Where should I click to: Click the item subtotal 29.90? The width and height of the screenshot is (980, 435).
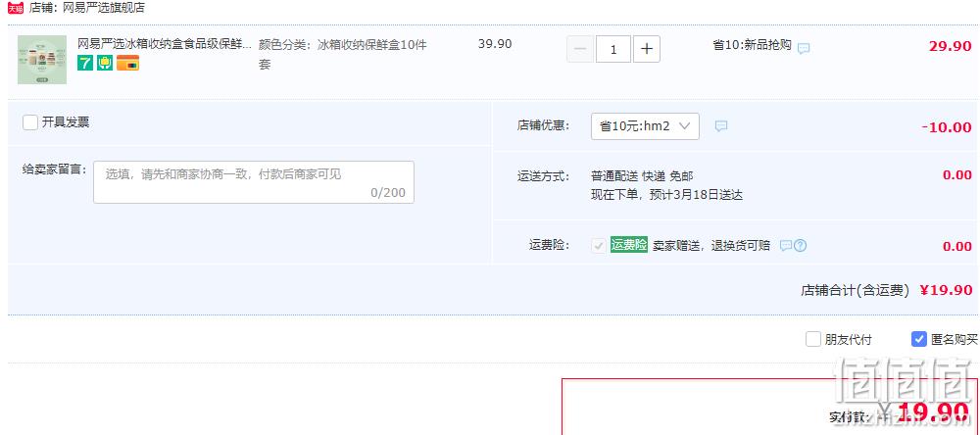coord(950,46)
